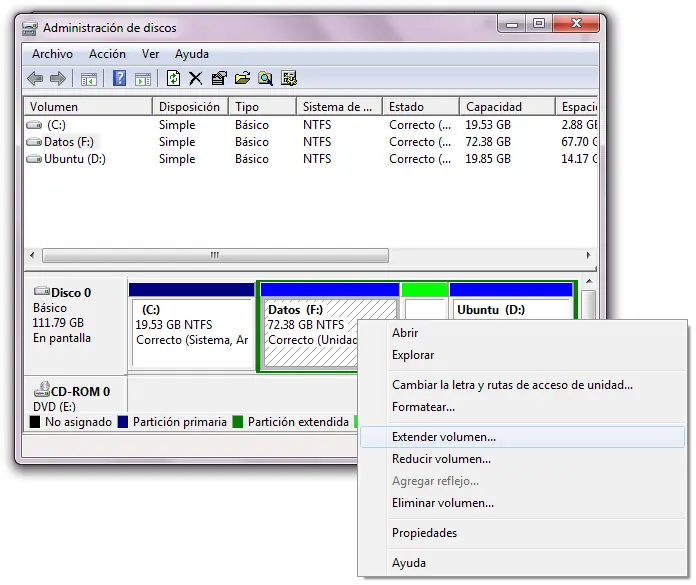Click the black No asignado legend swatch

tap(35, 422)
